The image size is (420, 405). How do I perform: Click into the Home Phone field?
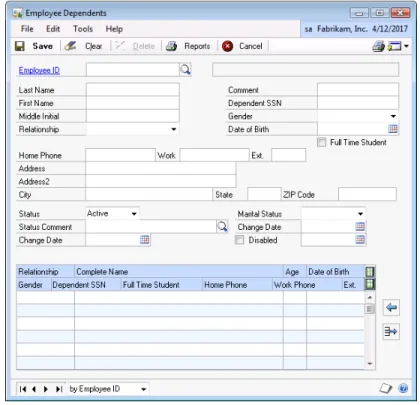[121, 155]
